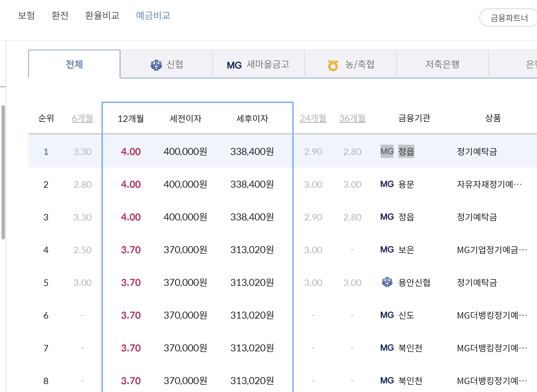Click 정읍 institution name in rank 1
The width and height of the screenshot is (537, 392).
tap(406, 151)
